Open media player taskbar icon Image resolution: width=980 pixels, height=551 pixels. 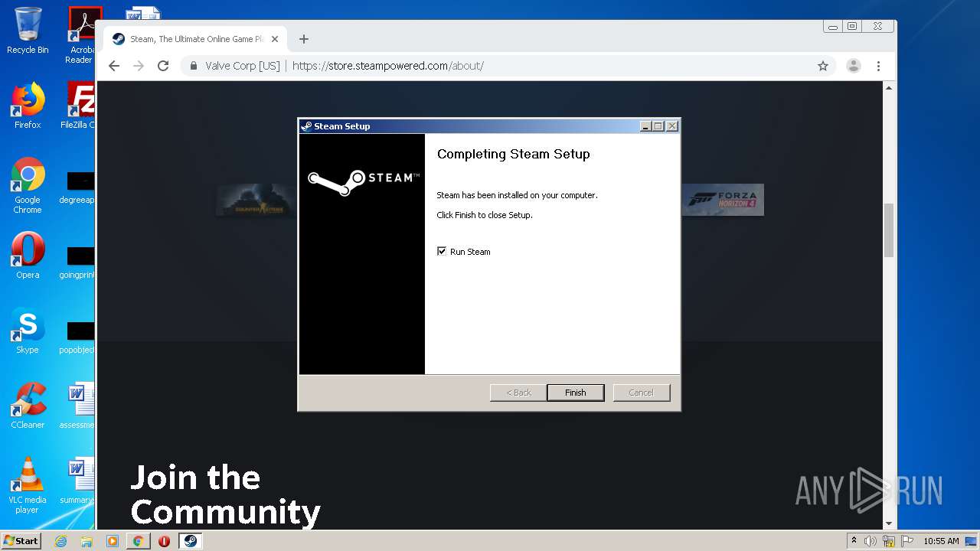coord(113,541)
